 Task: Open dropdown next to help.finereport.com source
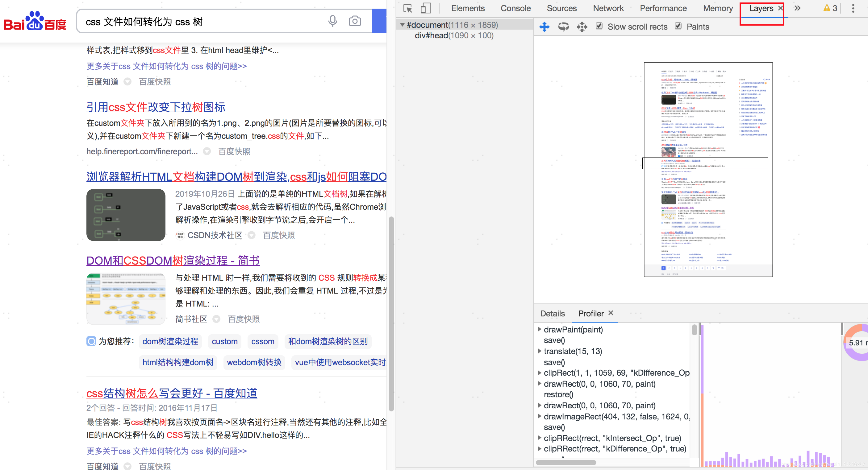pos(207,151)
